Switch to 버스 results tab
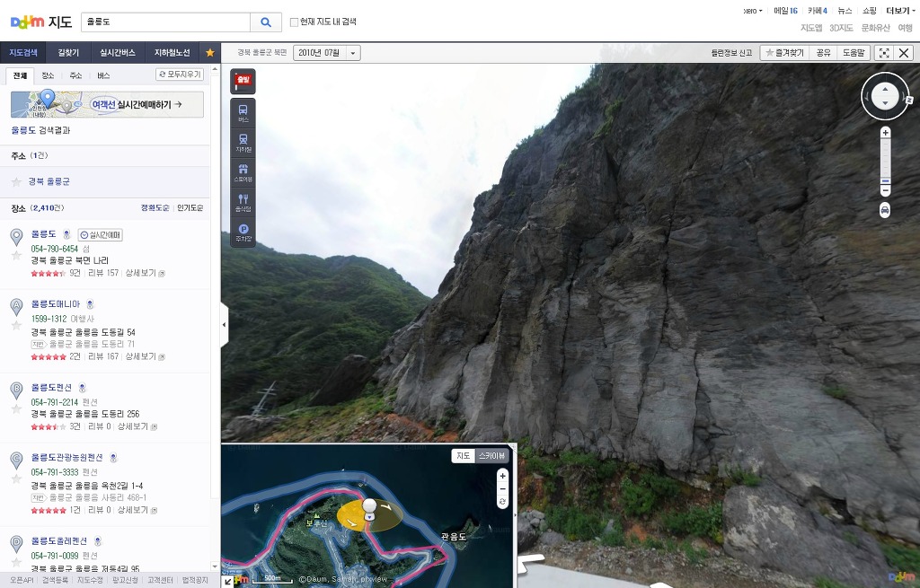 pyautogui.click(x=104, y=75)
